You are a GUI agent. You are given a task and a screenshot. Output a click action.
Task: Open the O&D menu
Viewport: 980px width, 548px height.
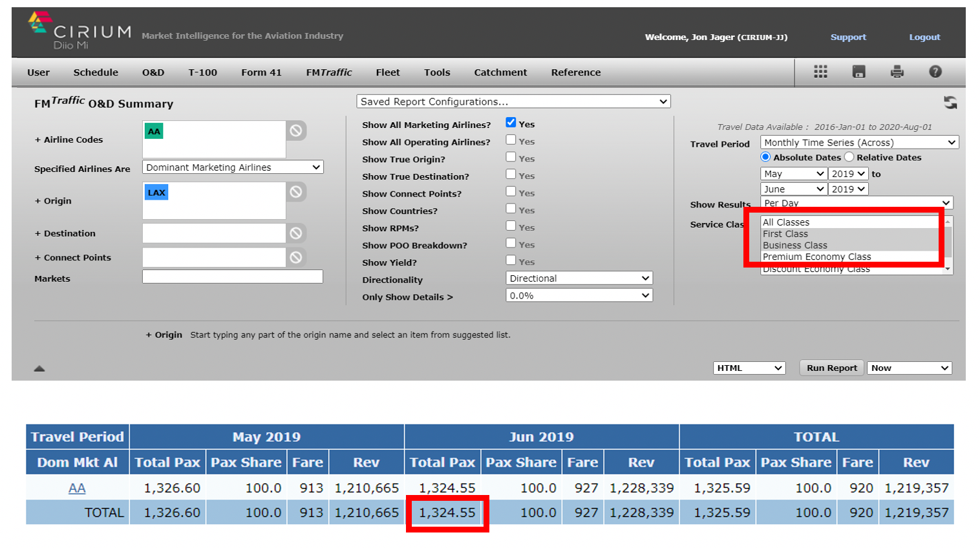[153, 72]
